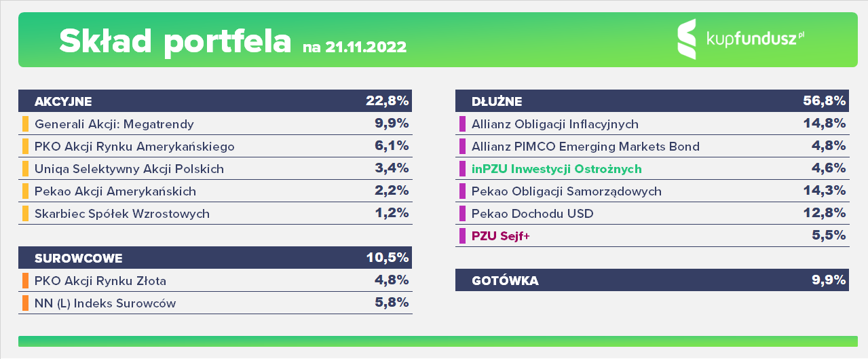Click PKO Akcji Rynku Amerykańskiego row

click(x=215, y=146)
